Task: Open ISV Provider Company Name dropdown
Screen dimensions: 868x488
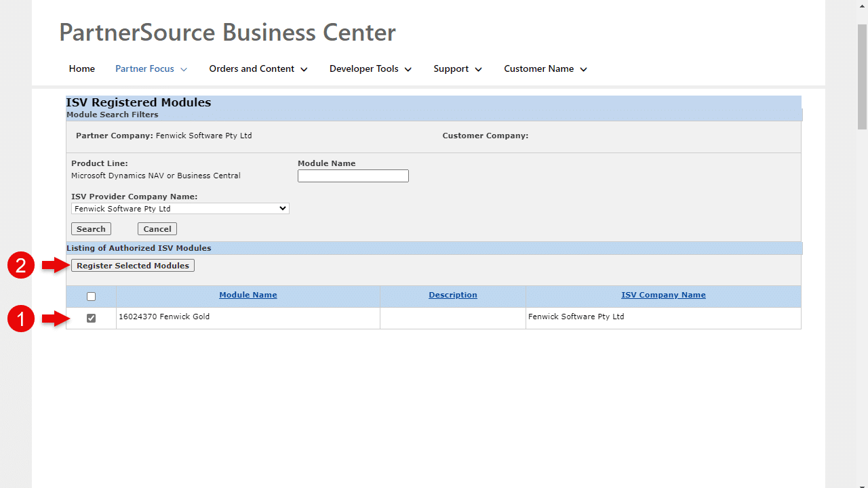Action: [180, 209]
